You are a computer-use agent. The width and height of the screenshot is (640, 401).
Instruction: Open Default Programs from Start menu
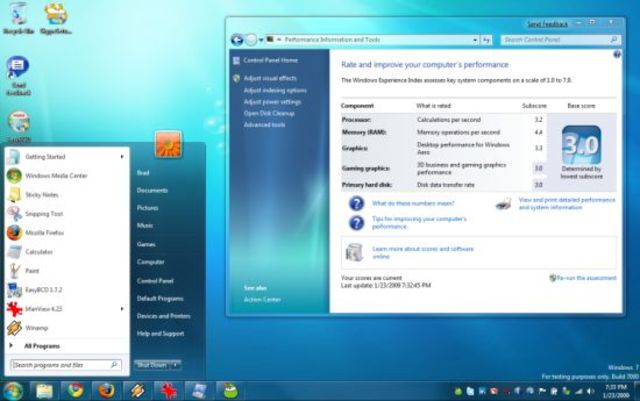pos(160,299)
